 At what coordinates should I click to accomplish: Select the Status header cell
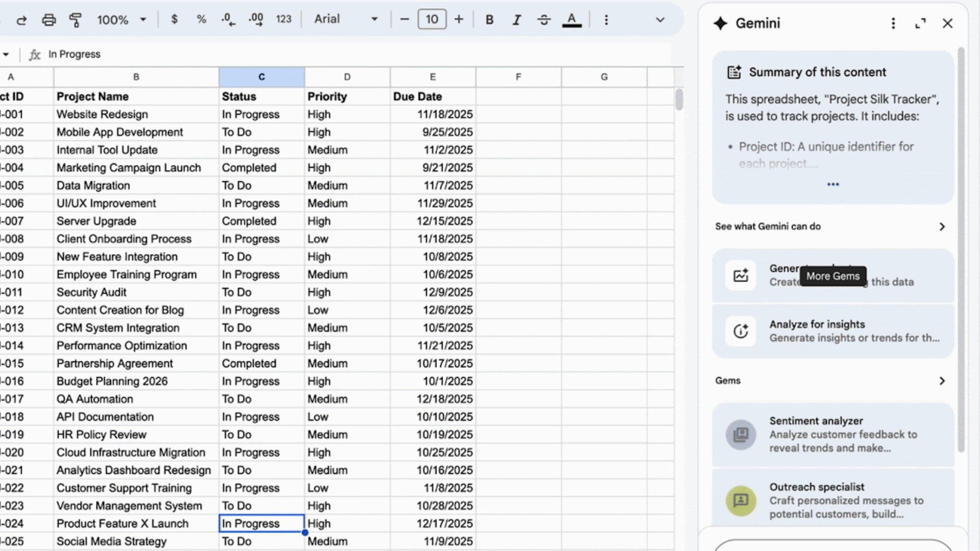point(262,96)
